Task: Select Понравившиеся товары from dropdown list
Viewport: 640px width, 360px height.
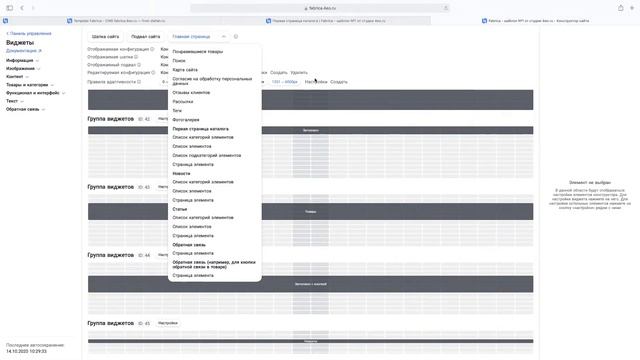Action: (x=198, y=51)
